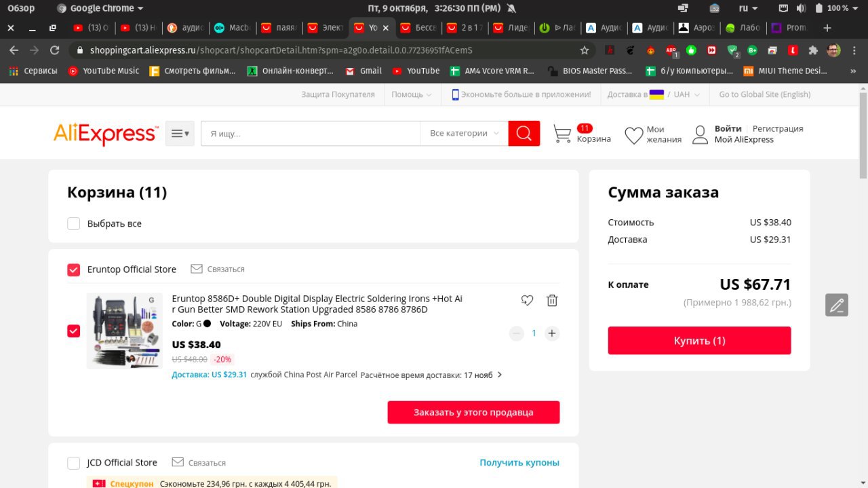Open the cart icon labeled Корзина
Viewport: 868px width, 488px height.
point(562,134)
